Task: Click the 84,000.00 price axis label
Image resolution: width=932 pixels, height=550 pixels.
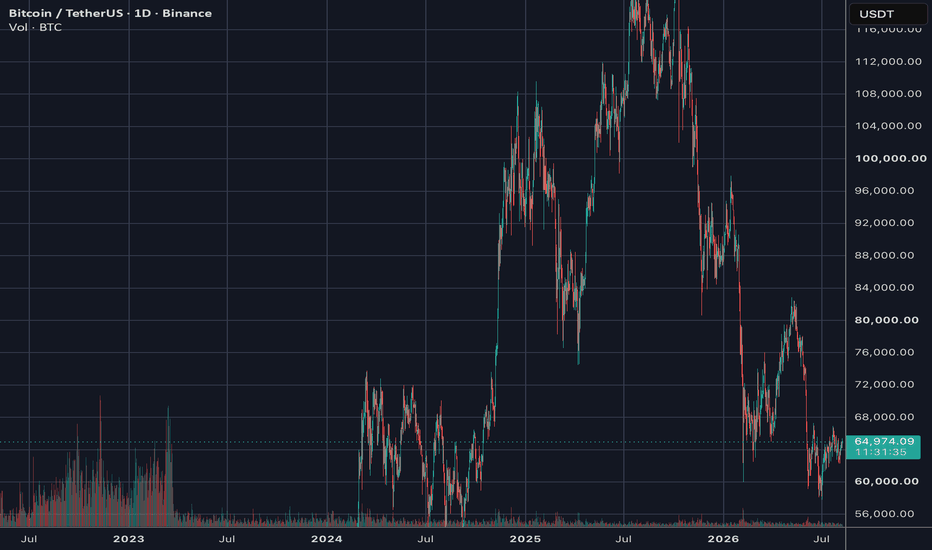Action: tap(884, 287)
